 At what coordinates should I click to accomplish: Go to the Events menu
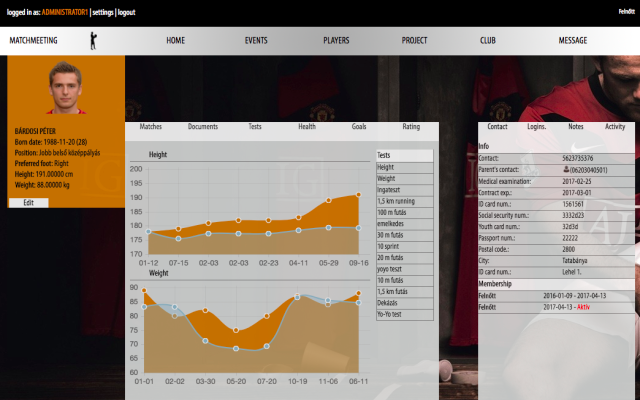point(256,41)
